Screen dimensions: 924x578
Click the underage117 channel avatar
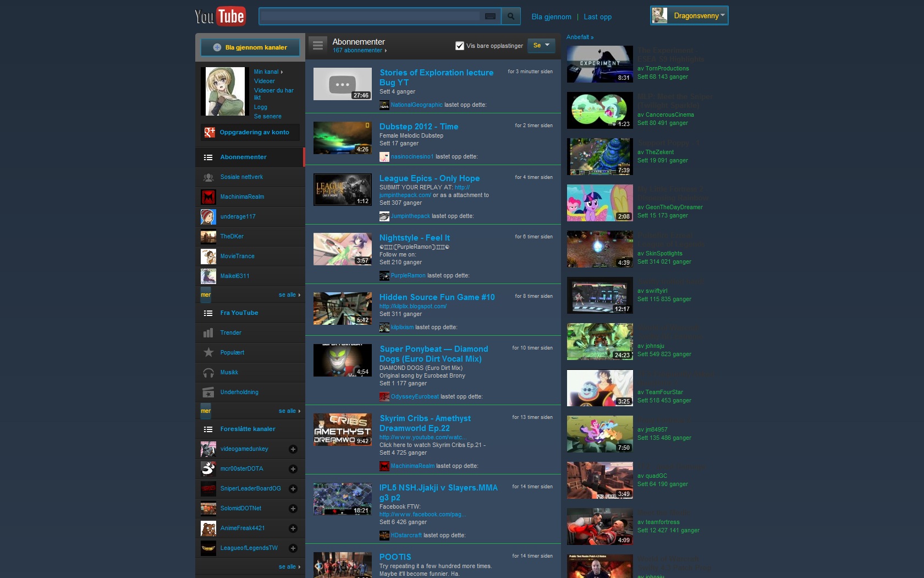pyautogui.click(x=208, y=216)
